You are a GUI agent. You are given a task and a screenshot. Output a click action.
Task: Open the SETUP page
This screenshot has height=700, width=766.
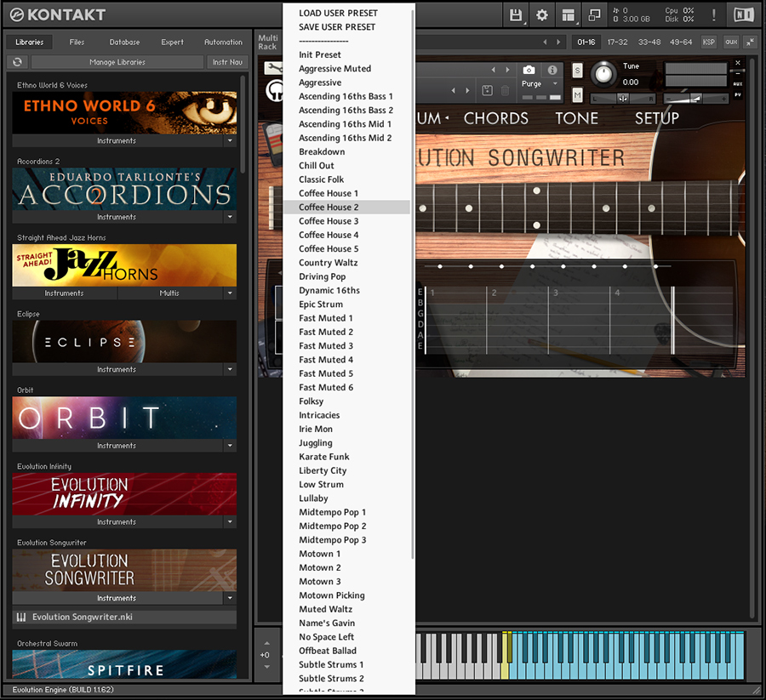point(656,118)
